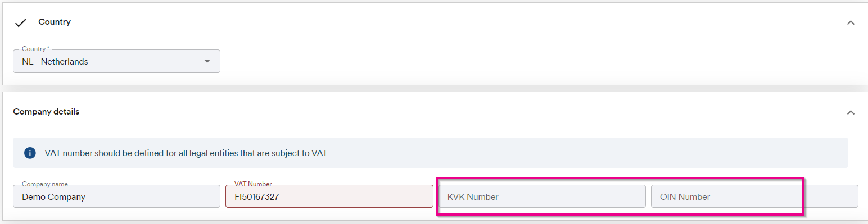Collapse the Company details section chevron

(x=851, y=112)
